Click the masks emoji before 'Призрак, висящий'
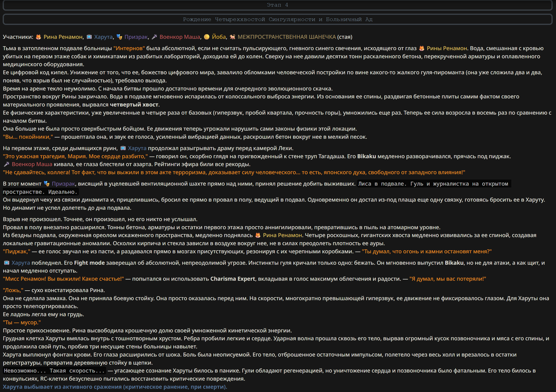556x392 pixels. click(47, 184)
